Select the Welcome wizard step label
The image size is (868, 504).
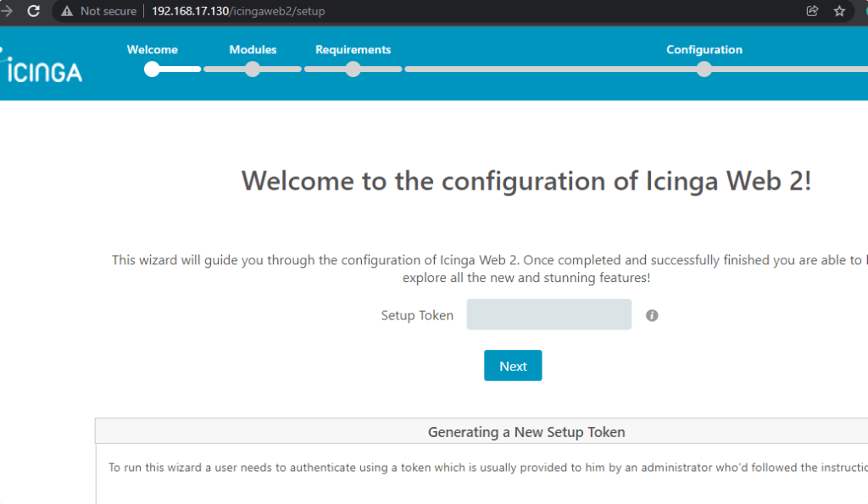[x=153, y=50]
